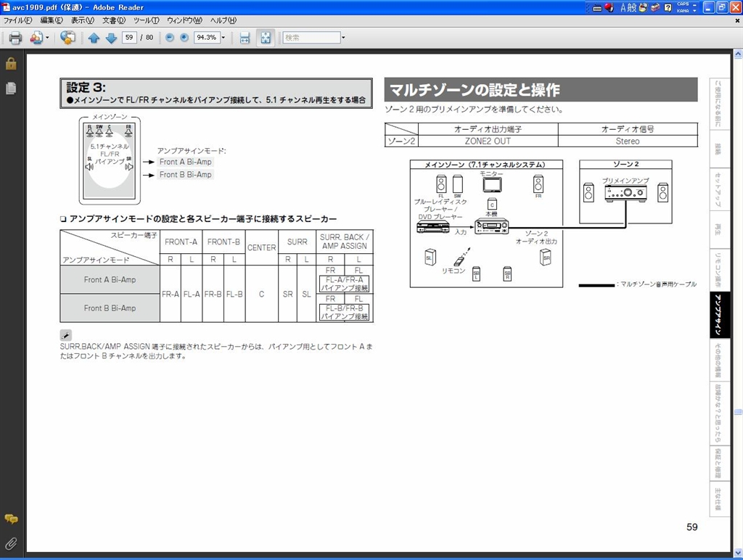
Task: Expand the share icon dropdown arrow
Action: click(x=47, y=38)
